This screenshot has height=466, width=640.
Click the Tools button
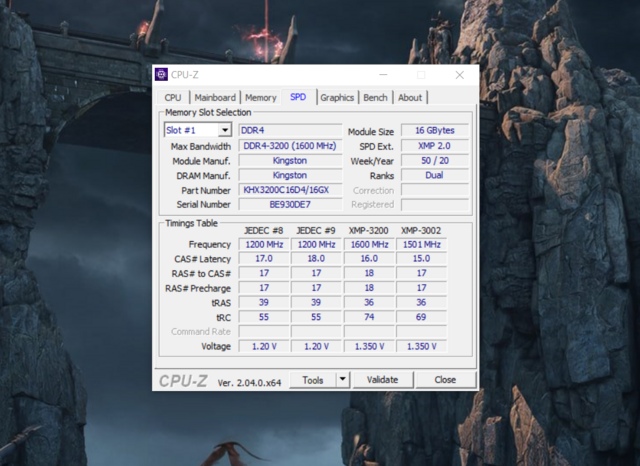tap(313, 380)
